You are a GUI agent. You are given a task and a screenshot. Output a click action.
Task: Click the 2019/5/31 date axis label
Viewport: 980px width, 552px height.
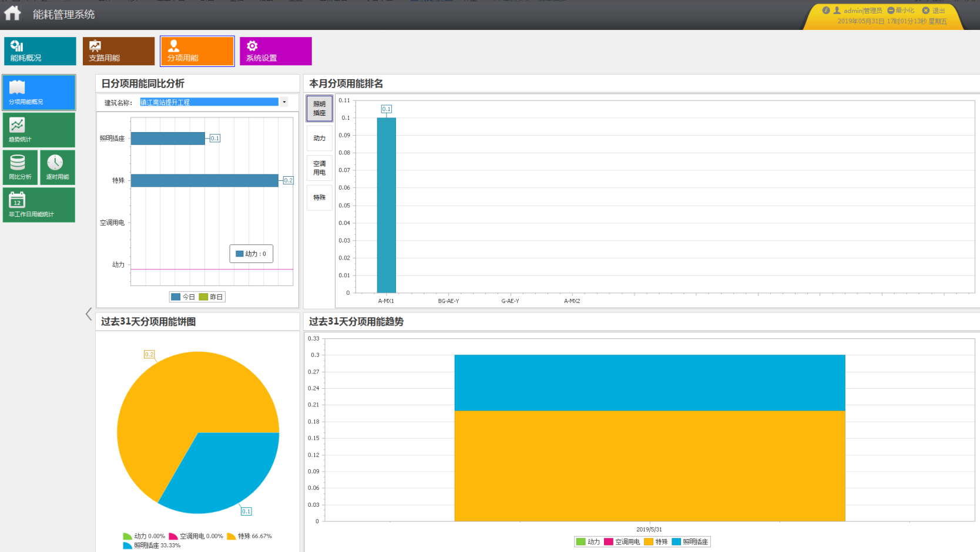coord(649,530)
